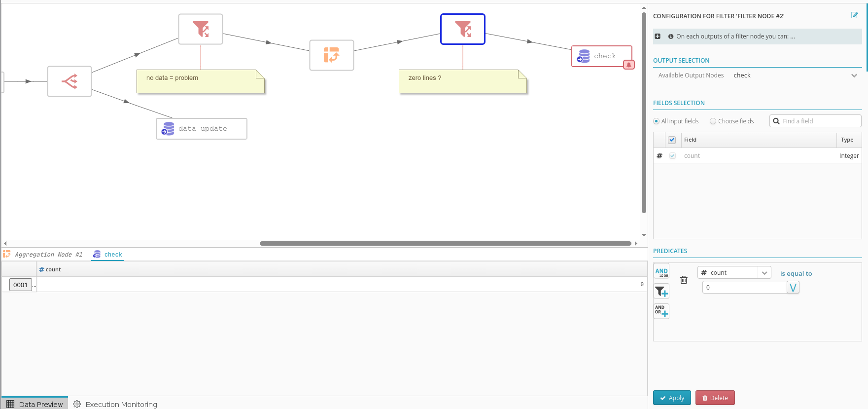Click the search icon in Find a field
Image resolution: width=868 pixels, height=409 pixels.
coord(776,121)
